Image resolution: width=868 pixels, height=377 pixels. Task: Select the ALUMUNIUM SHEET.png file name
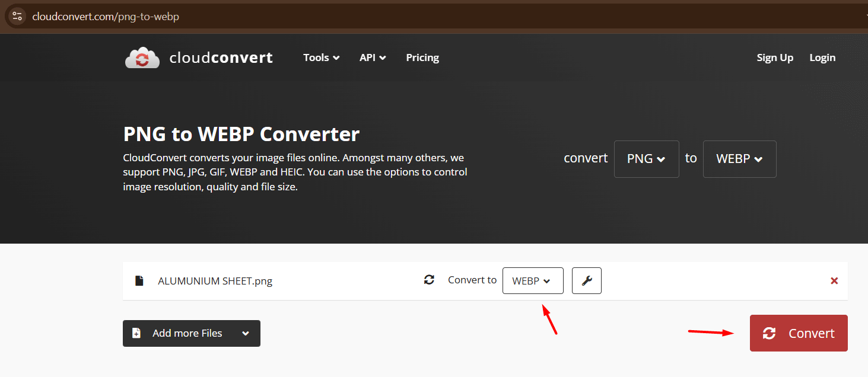[x=215, y=281]
